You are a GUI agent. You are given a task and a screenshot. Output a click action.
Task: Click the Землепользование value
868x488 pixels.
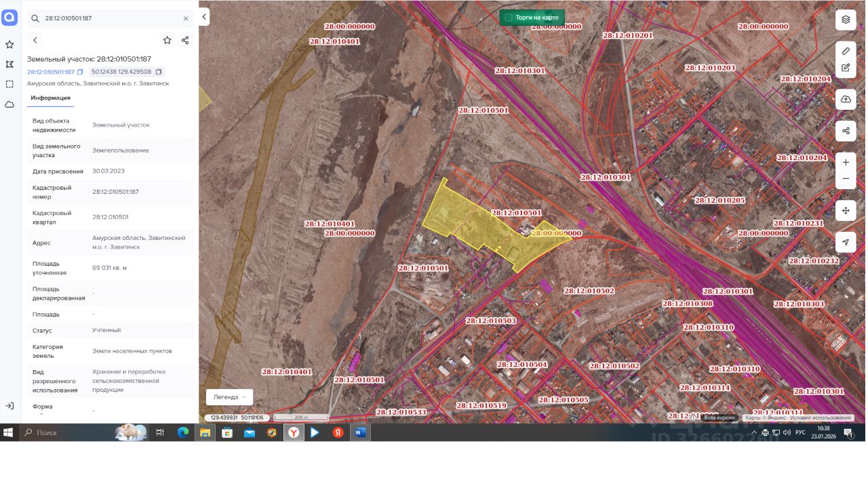(121, 150)
